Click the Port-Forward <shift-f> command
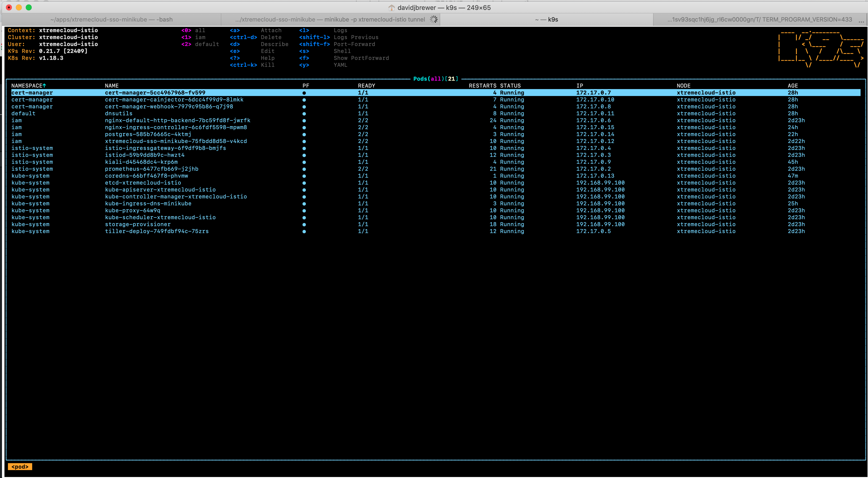Viewport: 868px width, 478px height. coord(337,44)
